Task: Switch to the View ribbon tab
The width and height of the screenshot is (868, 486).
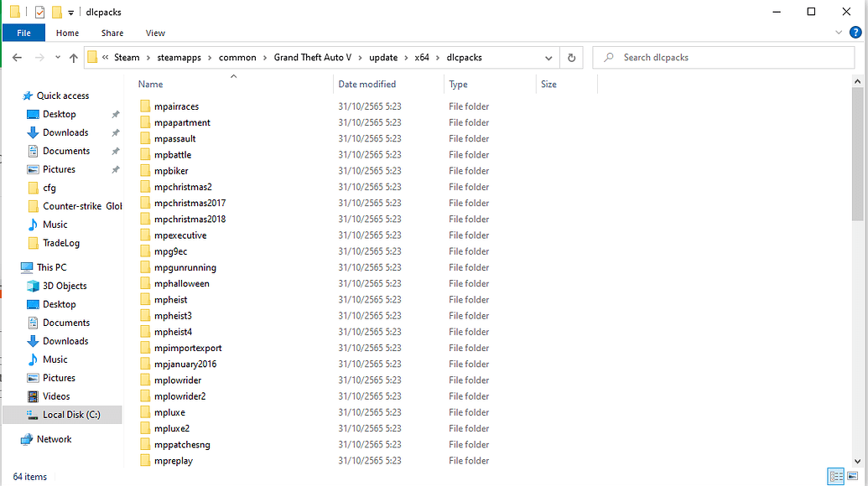Action: click(x=155, y=33)
